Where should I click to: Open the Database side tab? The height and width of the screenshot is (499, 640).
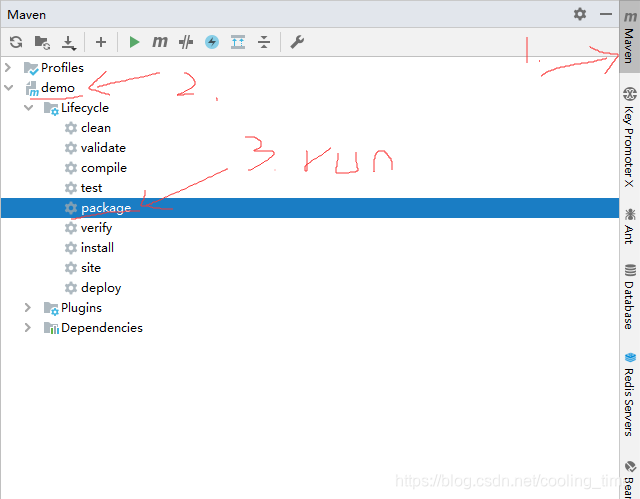click(x=629, y=297)
